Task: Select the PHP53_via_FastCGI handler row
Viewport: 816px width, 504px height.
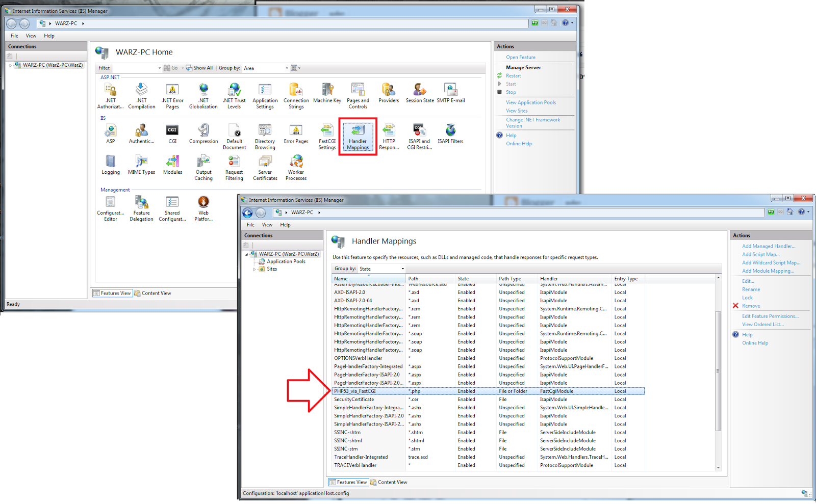Action: (x=489, y=391)
